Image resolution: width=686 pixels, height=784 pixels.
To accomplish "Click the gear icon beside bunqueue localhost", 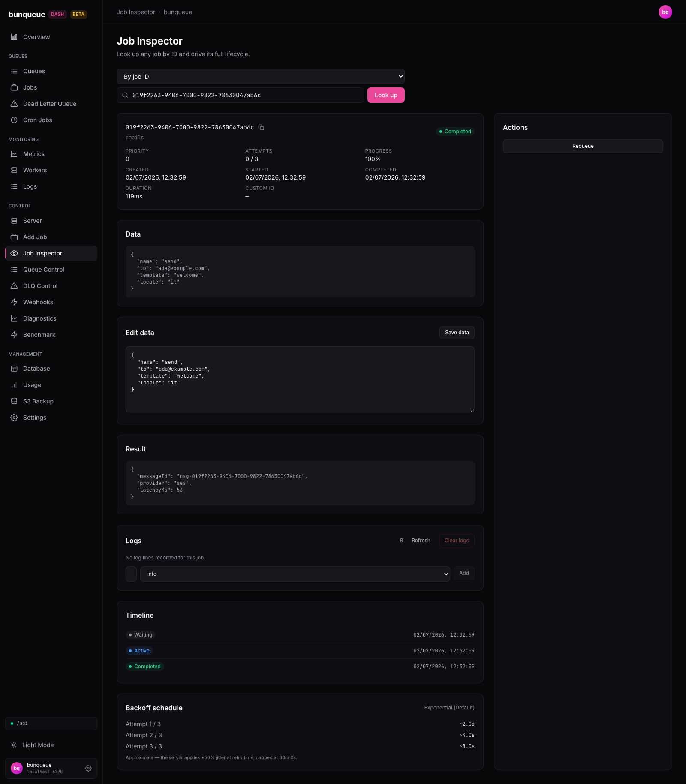I will pyautogui.click(x=88, y=768).
